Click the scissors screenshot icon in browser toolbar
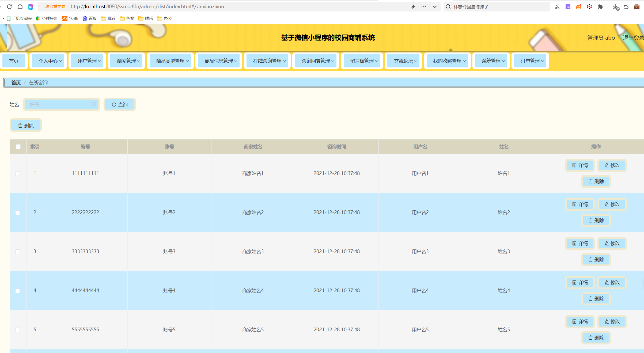 (x=557, y=7)
